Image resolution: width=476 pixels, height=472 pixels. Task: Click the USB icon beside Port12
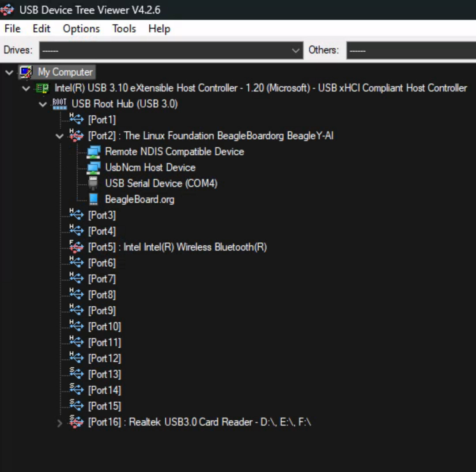pyautogui.click(x=76, y=358)
